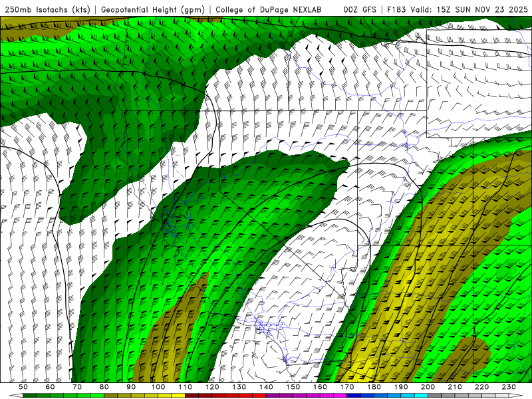Click the 180 label on the color scale
The image size is (532, 399).
pos(374,387)
